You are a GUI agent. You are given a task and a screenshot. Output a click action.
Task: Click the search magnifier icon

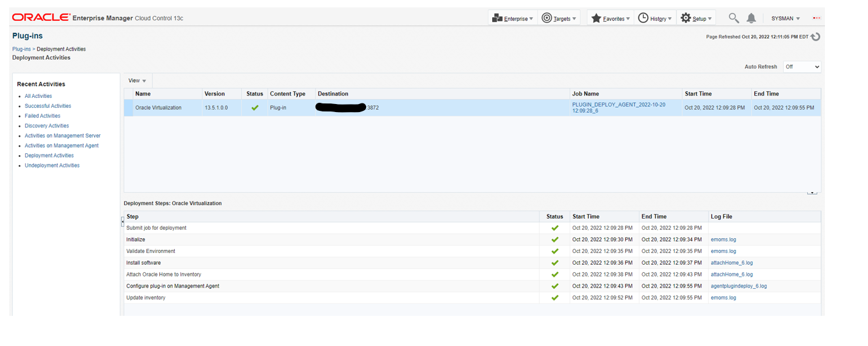[x=733, y=18]
